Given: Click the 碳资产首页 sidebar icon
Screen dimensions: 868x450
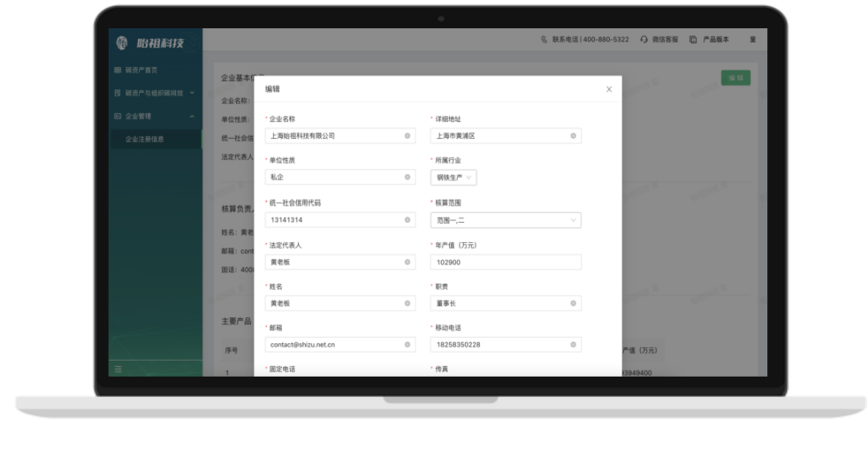Looking at the screenshot, I should click(118, 70).
